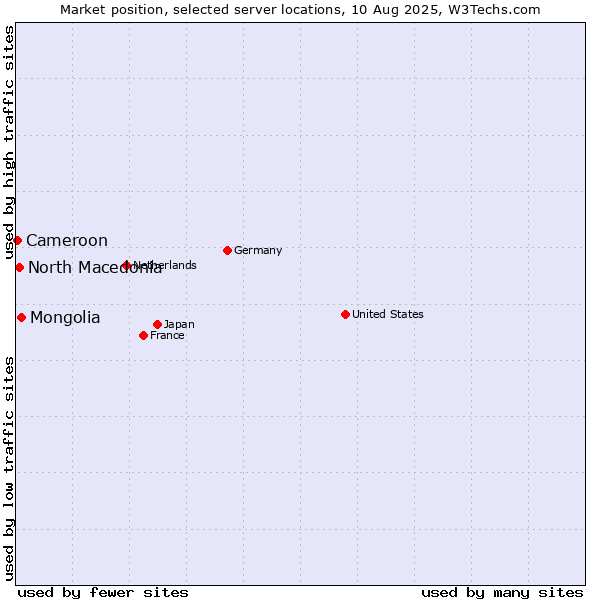Image resolution: width=600 pixels, height=600 pixels.
Task: Click the Netherlands red diamond marker
Action: pos(127,265)
